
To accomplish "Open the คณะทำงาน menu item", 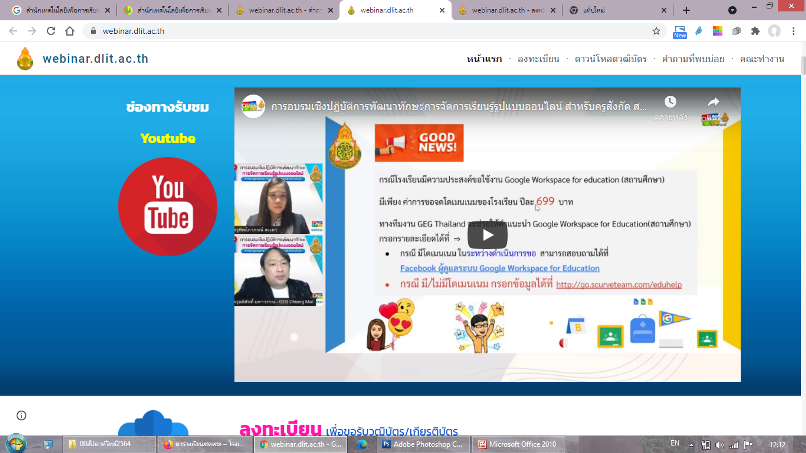I will [x=762, y=59].
